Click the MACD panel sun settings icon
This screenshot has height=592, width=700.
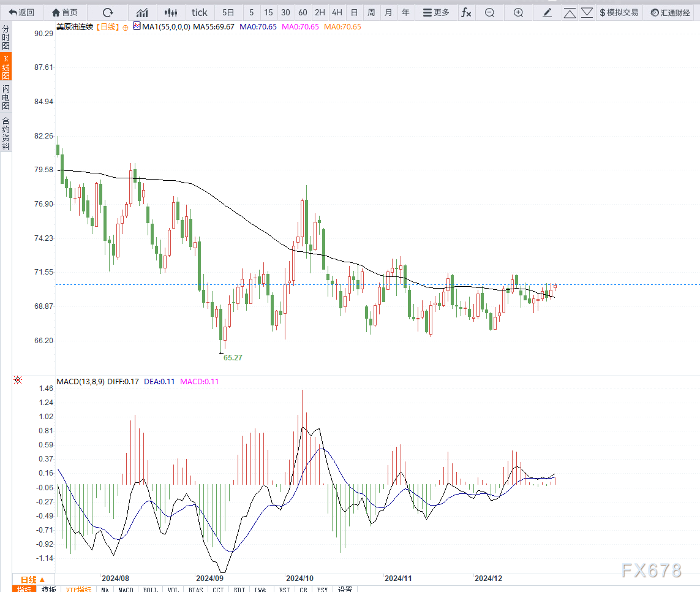pos(18,381)
